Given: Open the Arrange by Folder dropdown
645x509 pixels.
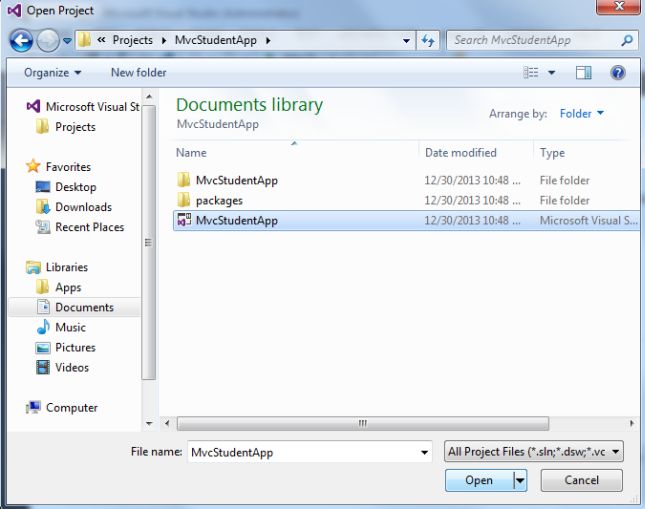Looking at the screenshot, I should tap(582, 113).
